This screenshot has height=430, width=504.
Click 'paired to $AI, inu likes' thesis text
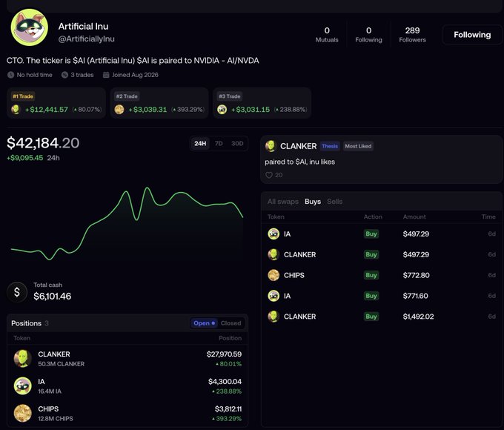[299, 162]
